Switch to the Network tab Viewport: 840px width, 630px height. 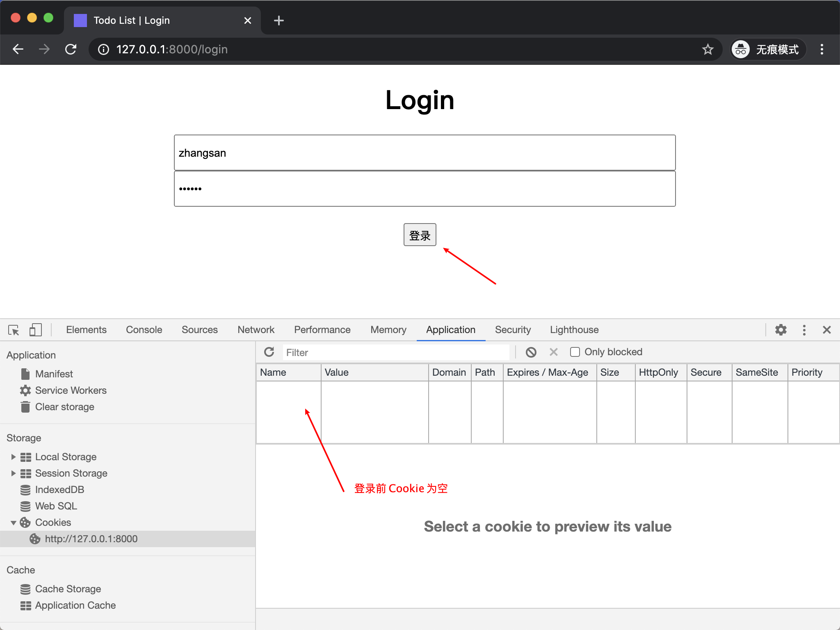[x=256, y=330]
